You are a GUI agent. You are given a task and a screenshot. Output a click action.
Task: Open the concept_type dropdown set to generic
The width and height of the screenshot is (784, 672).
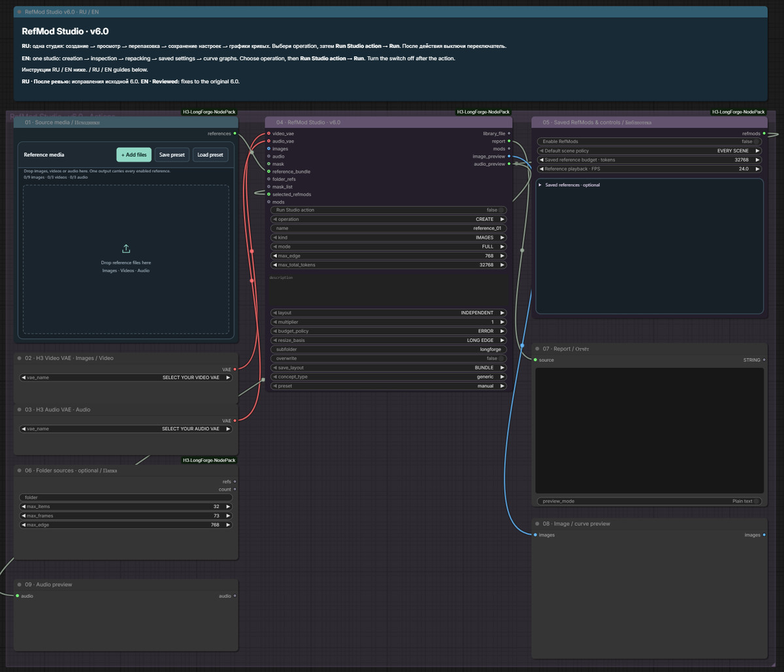[x=389, y=377]
